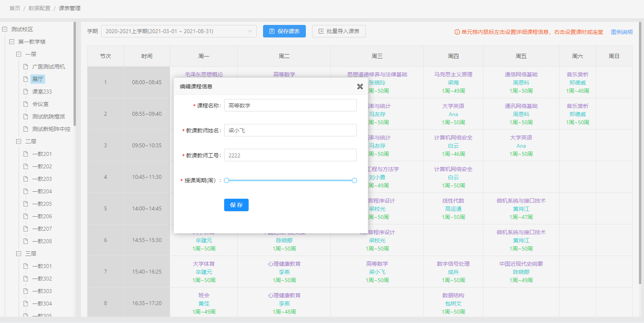644x323 pixels.
Task: Click the 心理健康教育 cell in period 7
Action: 284,272
